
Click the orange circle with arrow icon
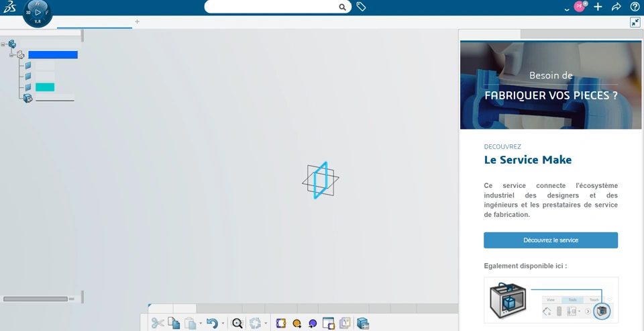(x=297, y=324)
